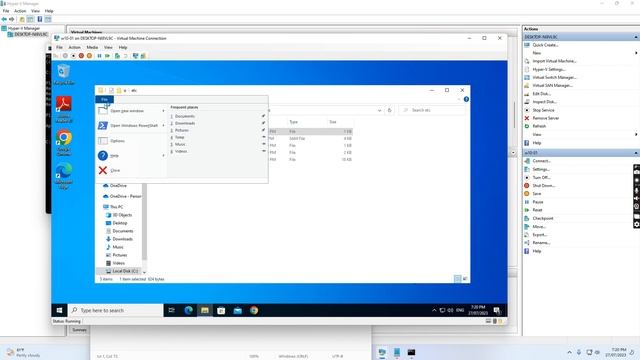640x360 pixels.
Task: Click Explorer help question mark icon
Action: tap(466, 99)
